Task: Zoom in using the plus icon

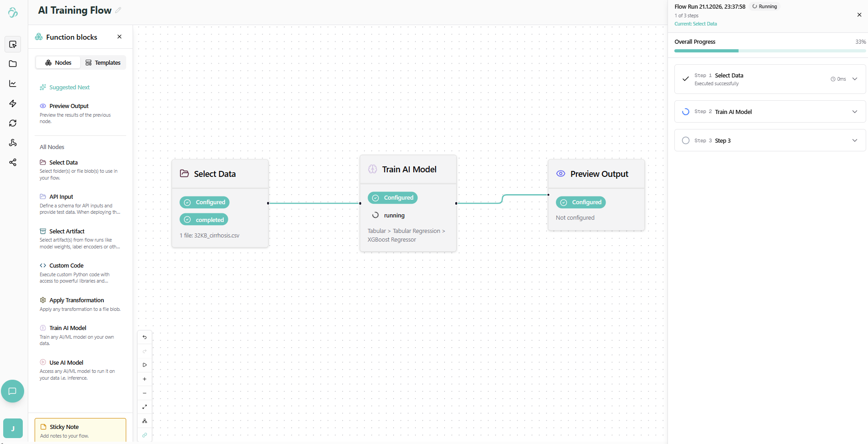Action: (144, 379)
